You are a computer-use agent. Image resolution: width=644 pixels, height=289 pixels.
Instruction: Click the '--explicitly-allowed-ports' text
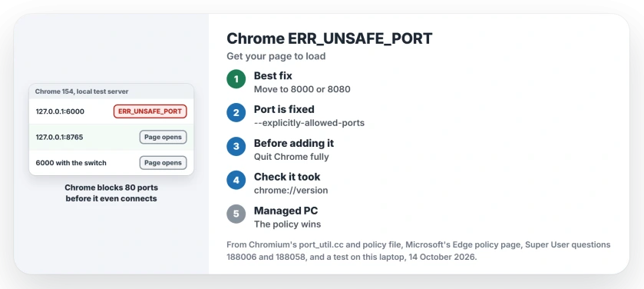tap(309, 123)
